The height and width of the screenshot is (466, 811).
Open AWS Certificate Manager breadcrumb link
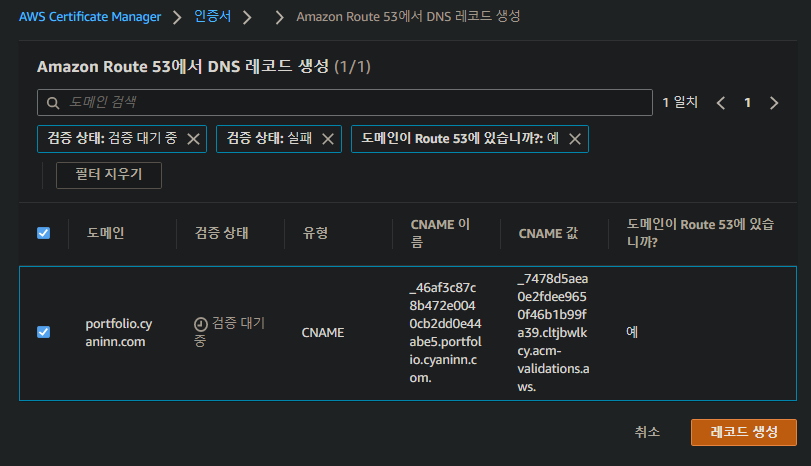coord(90,17)
